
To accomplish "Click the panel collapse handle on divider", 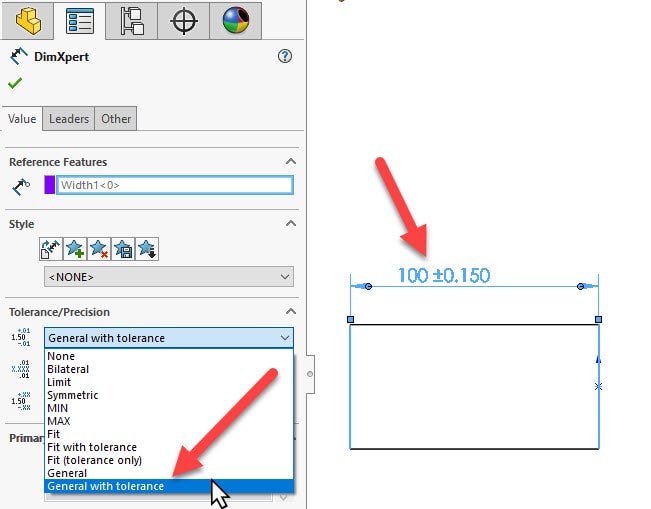I will (x=310, y=374).
